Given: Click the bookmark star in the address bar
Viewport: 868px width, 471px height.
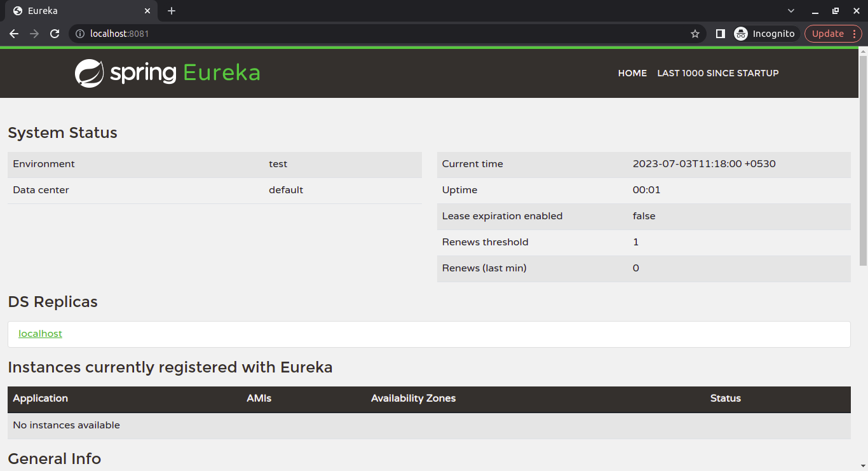Looking at the screenshot, I should [x=695, y=33].
